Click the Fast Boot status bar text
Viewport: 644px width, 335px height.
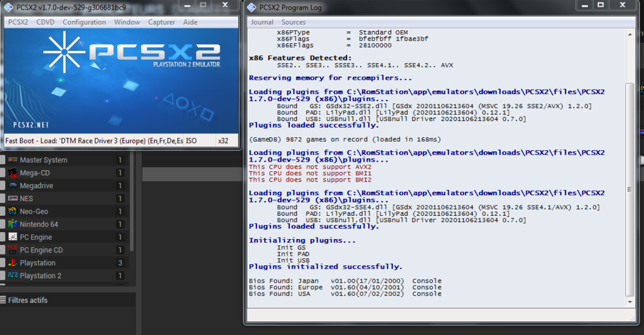coord(93,140)
